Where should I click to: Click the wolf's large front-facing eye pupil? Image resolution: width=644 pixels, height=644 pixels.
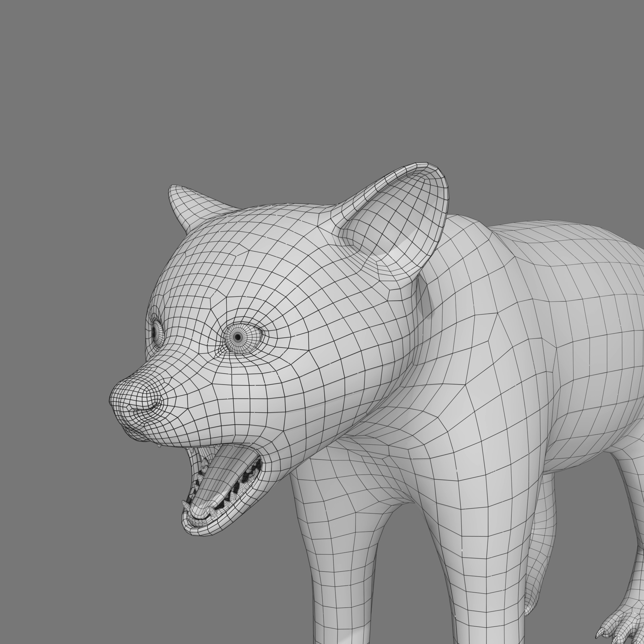click(x=238, y=337)
